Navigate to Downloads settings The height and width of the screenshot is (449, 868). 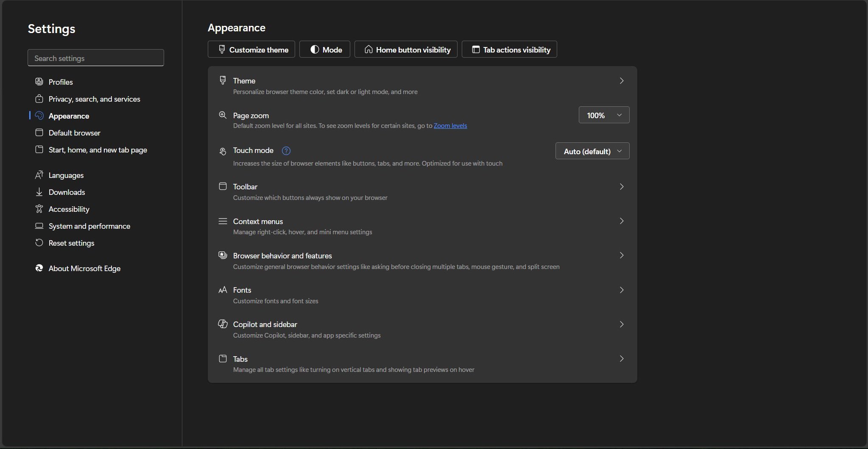(x=67, y=192)
